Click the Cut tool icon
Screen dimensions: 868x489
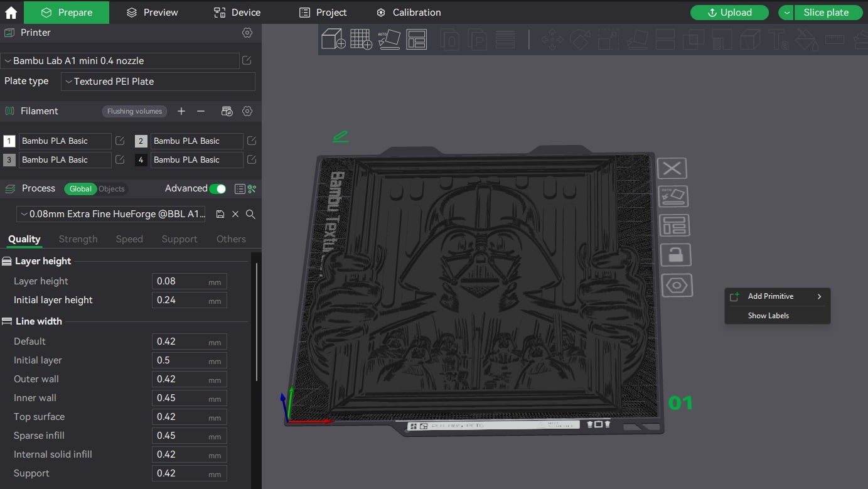point(665,40)
